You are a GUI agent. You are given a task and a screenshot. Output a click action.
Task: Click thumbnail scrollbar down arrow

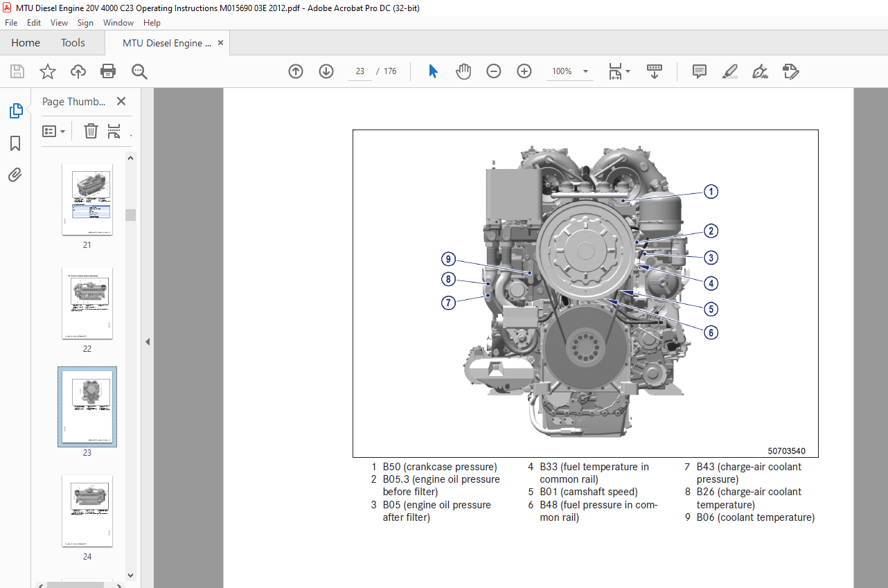pos(130,575)
